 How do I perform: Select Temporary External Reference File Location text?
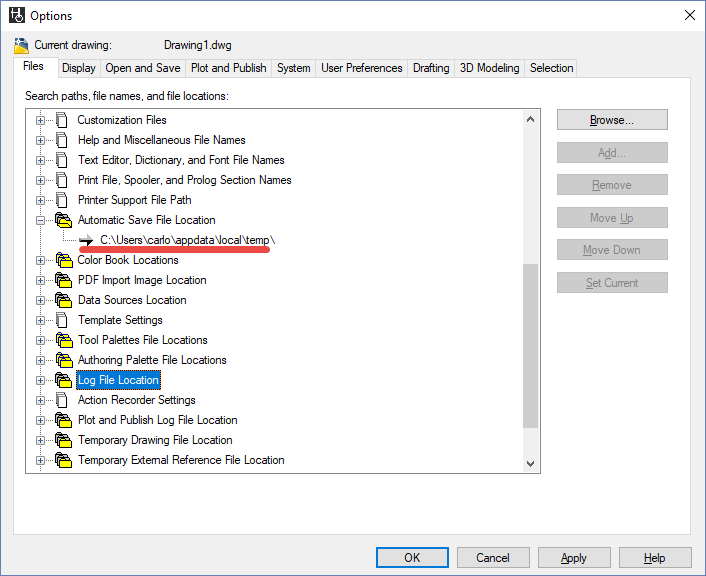pyautogui.click(x=181, y=460)
